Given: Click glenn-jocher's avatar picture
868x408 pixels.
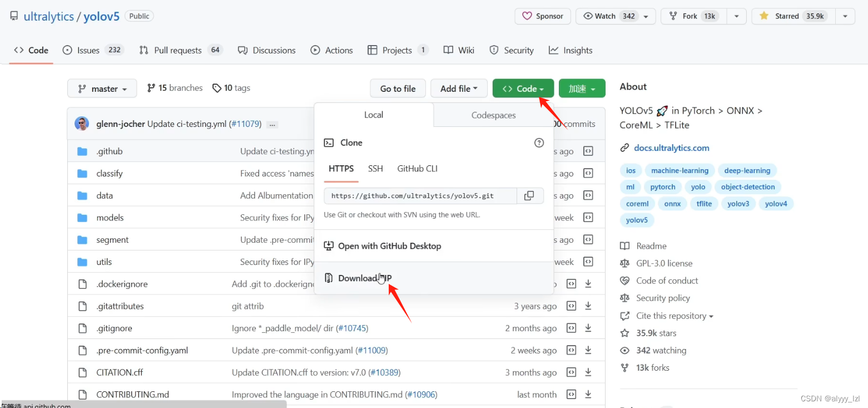Looking at the screenshot, I should click(82, 124).
